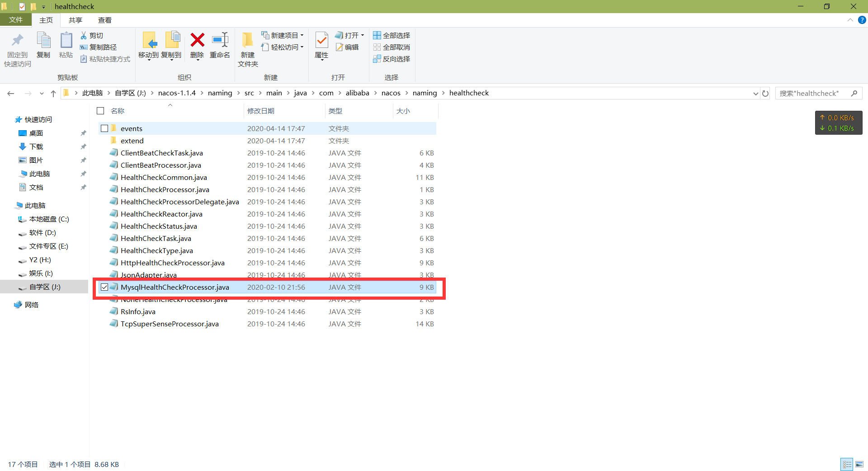Click Copy path in ribbon
868x471 pixels.
[98, 47]
